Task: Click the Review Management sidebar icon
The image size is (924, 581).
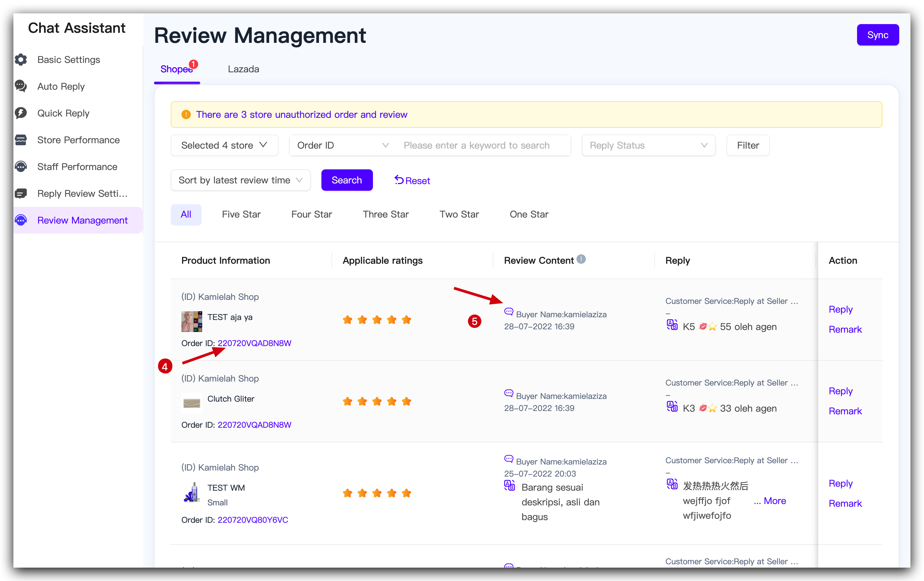Action: 21,220
